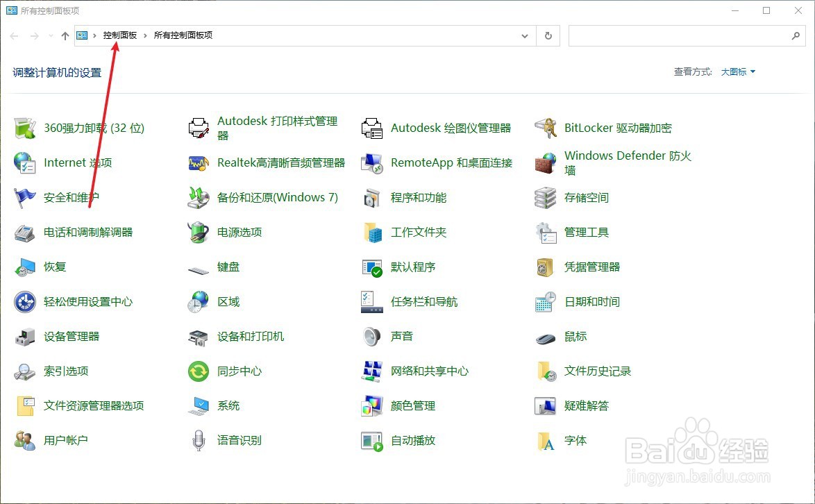The height and width of the screenshot is (504, 815).
Task: Open 用户帐户 people icon
Action: [24, 441]
